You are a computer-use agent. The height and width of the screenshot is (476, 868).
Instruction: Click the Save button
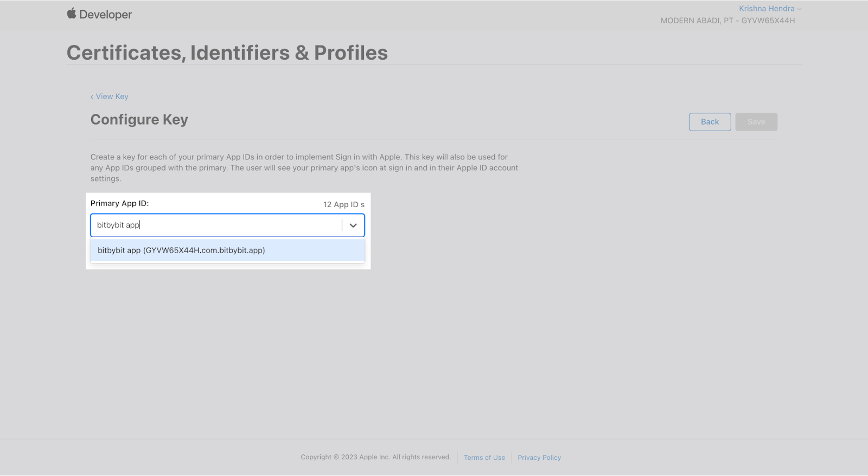756,122
